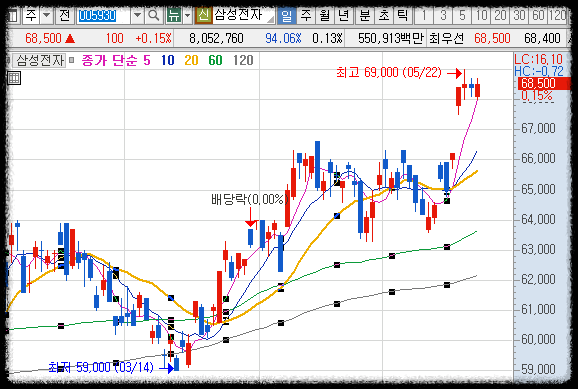Screen dimensions: 578x389
Task: Switch chart to 년 yearly period
Action: coord(344,16)
